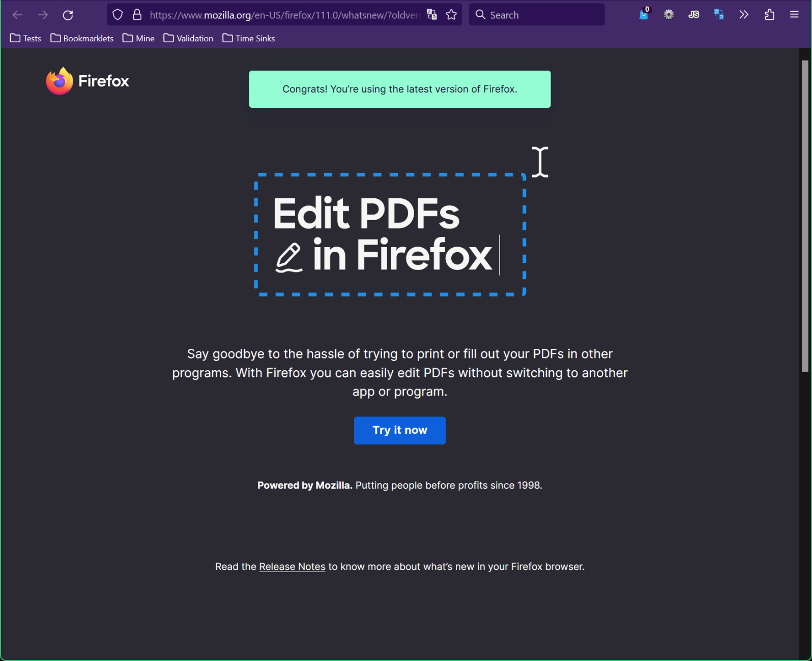Open the Validation bookmarks folder

pos(188,38)
